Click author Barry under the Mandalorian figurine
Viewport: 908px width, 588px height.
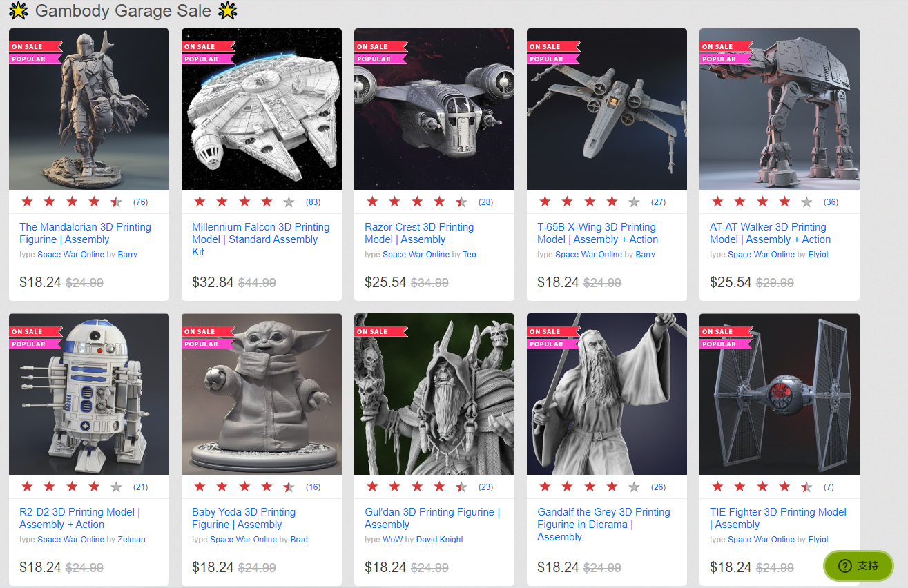click(x=128, y=255)
